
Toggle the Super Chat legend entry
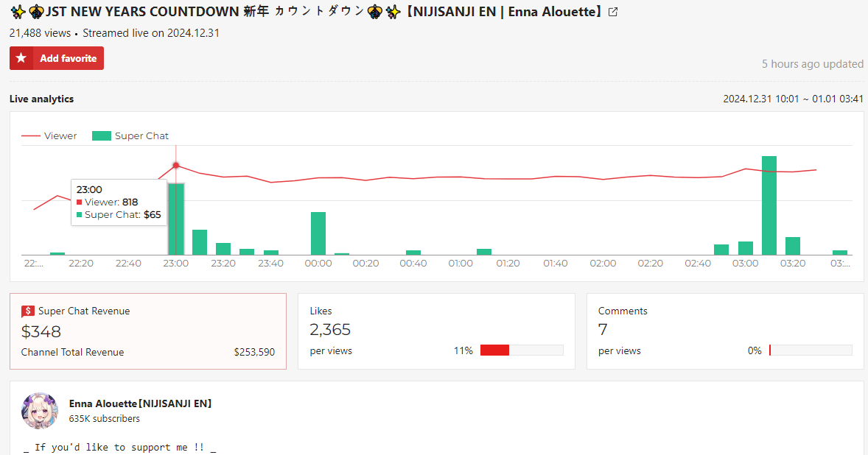pyautogui.click(x=130, y=136)
